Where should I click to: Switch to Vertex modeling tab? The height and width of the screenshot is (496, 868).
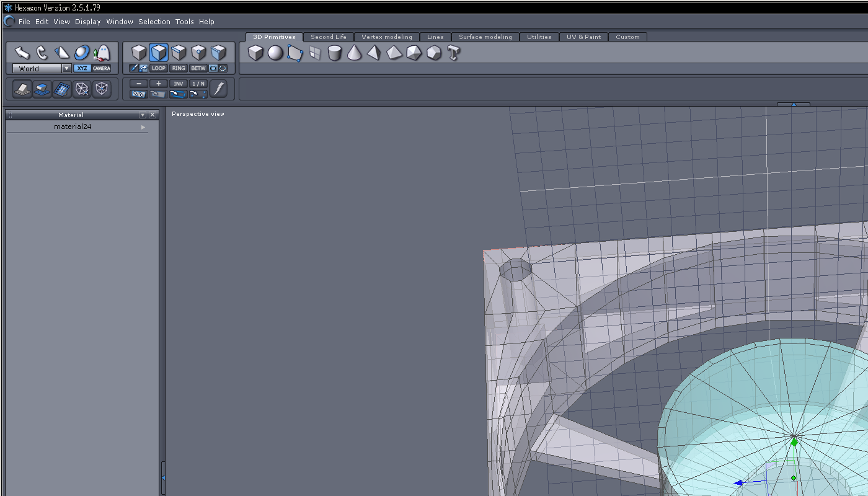pos(386,37)
